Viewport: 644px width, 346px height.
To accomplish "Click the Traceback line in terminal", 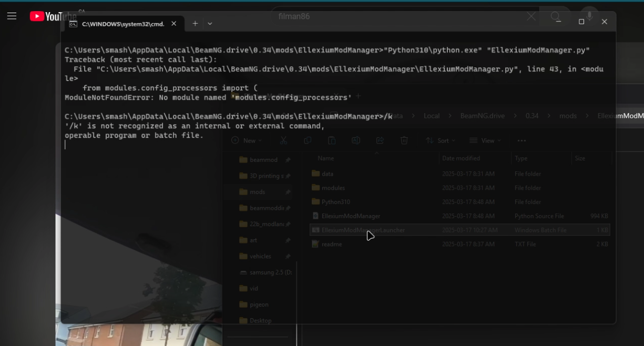I will click(140, 60).
